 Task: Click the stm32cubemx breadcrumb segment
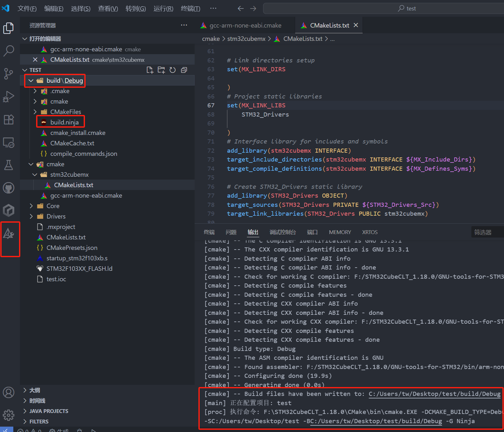click(x=246, y=39)
